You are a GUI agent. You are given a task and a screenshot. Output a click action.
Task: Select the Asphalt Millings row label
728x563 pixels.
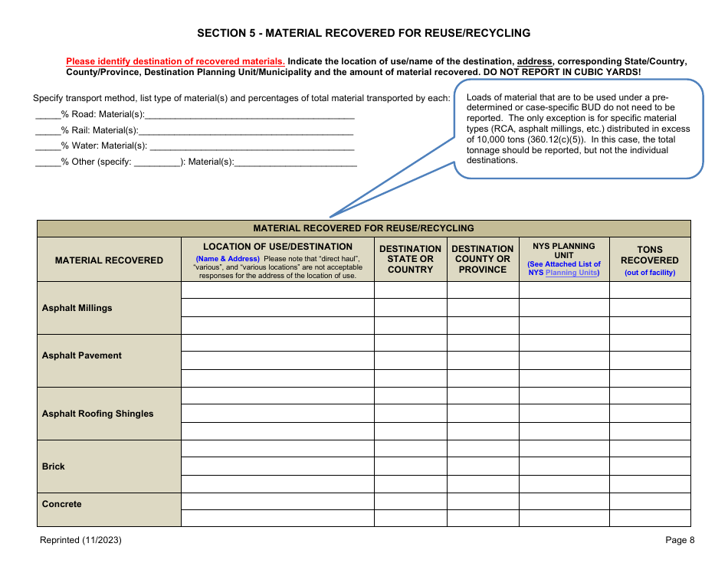click(83, 306)
